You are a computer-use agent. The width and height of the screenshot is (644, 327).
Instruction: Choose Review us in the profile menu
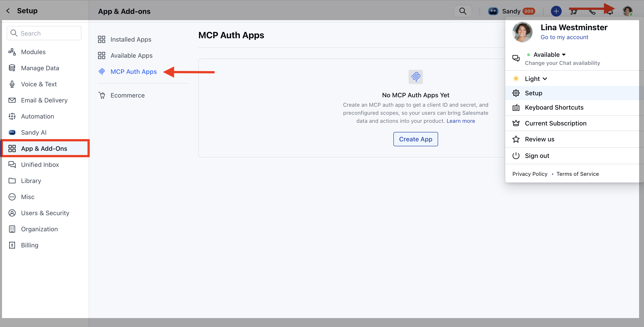574,139
